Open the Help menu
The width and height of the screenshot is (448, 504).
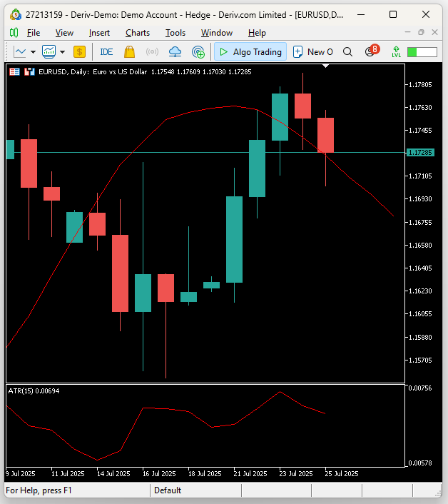257,33
